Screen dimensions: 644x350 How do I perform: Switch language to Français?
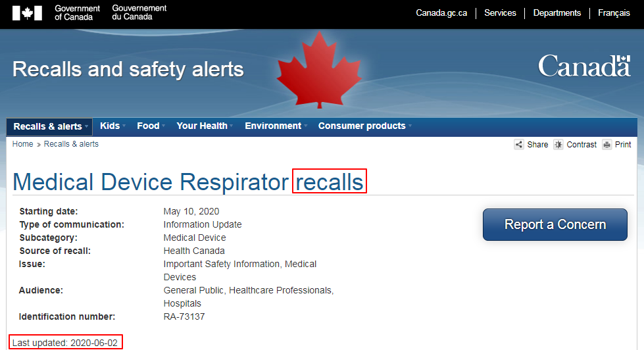tap(614, 13)
